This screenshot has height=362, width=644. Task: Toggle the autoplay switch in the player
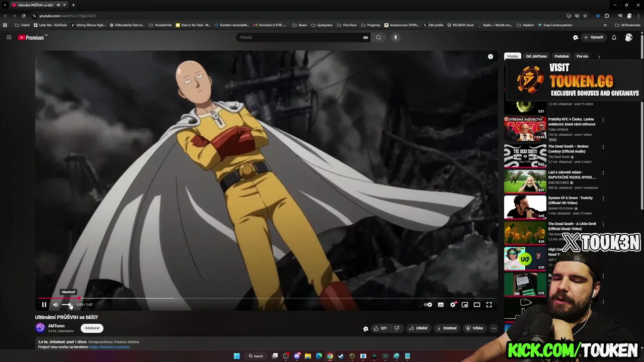428,305
